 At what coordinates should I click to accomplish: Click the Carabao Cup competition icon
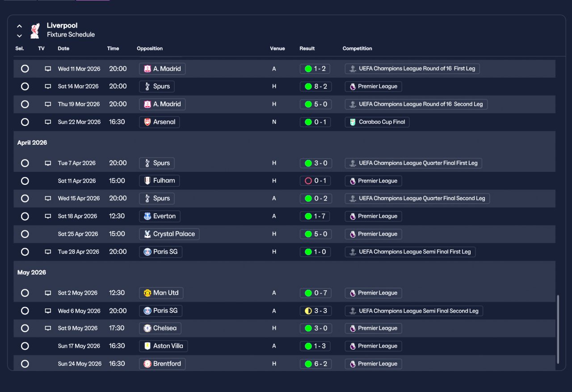pyautogui.click(x=353, y=122)
